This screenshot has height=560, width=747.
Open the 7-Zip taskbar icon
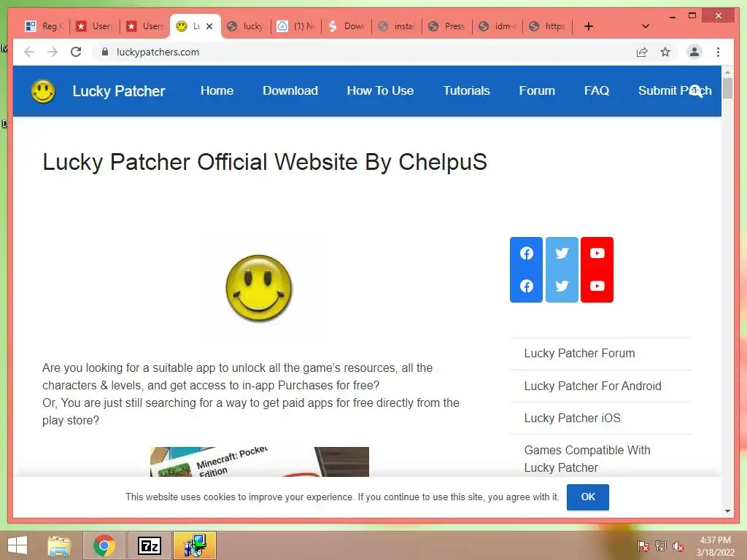click(149, 545)
